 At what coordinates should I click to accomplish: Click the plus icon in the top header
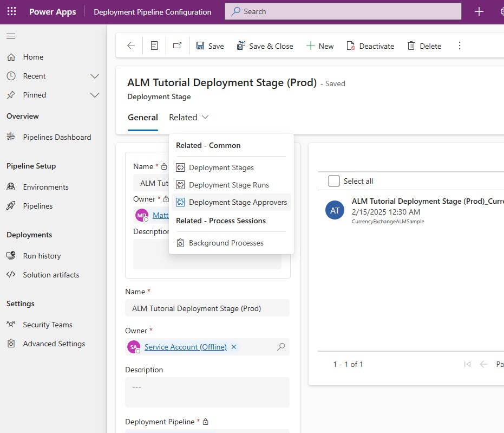(479, 11)
